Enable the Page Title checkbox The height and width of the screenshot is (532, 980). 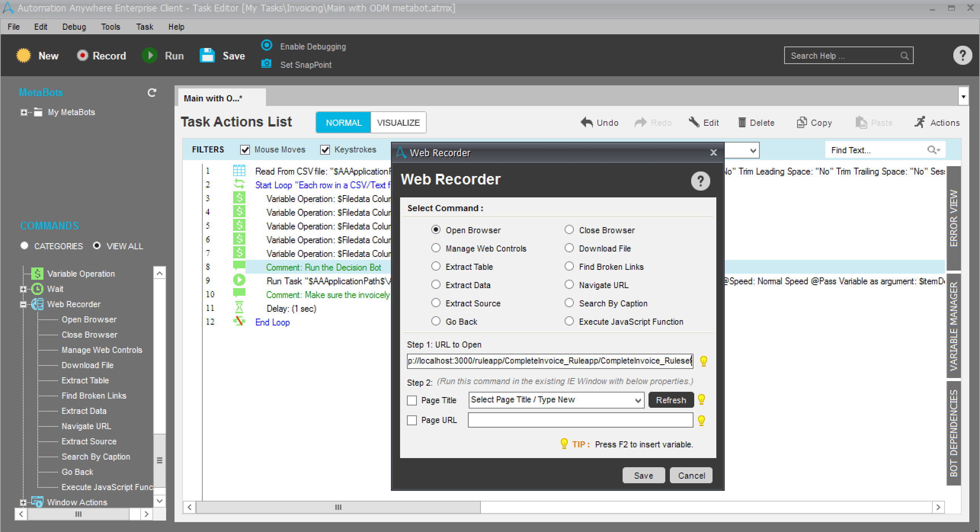pyautogui.click(x=412, y=401)
